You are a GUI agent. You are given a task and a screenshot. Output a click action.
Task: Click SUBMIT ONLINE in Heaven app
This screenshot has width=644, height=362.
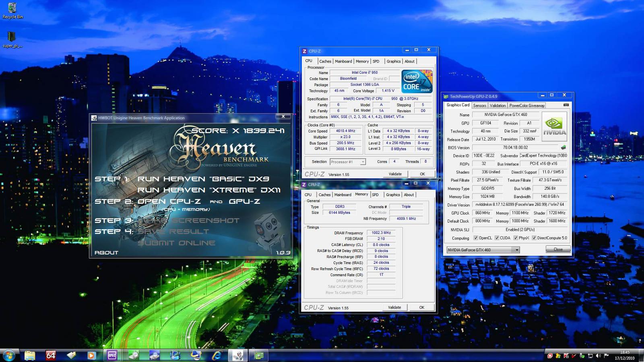176,243
